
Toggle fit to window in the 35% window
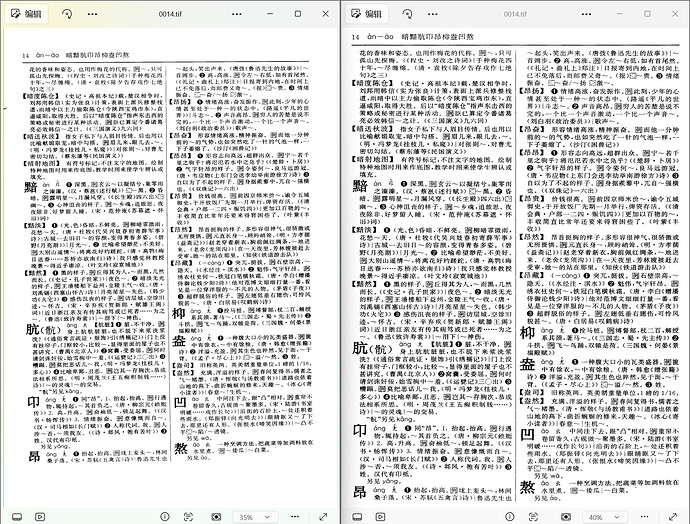(x=216, y=517)
